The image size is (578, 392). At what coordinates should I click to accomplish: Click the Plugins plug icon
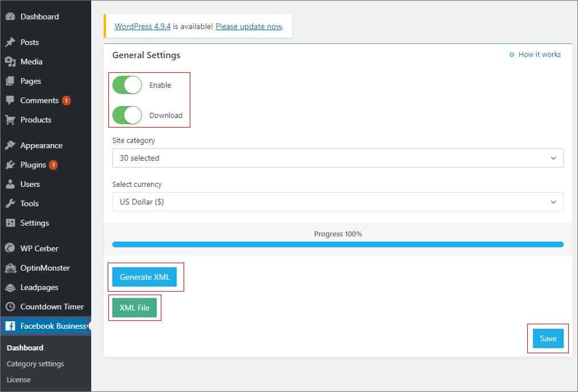[x=10, y=165]
